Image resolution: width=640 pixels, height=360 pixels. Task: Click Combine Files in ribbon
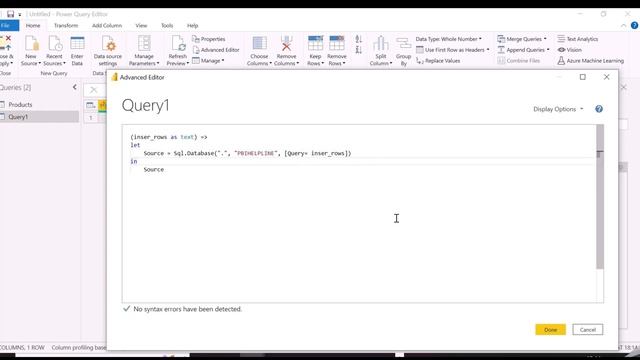click(x=519, y=61)
